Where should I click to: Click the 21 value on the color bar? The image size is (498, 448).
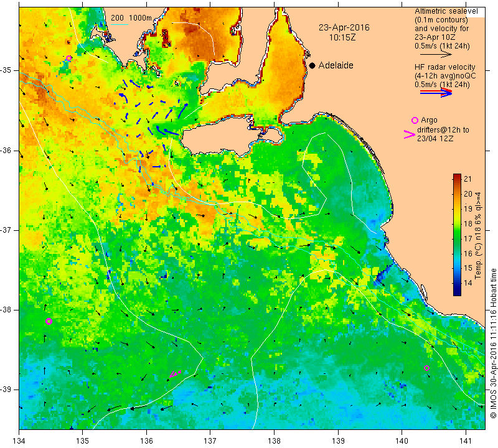tap(468, 179)
